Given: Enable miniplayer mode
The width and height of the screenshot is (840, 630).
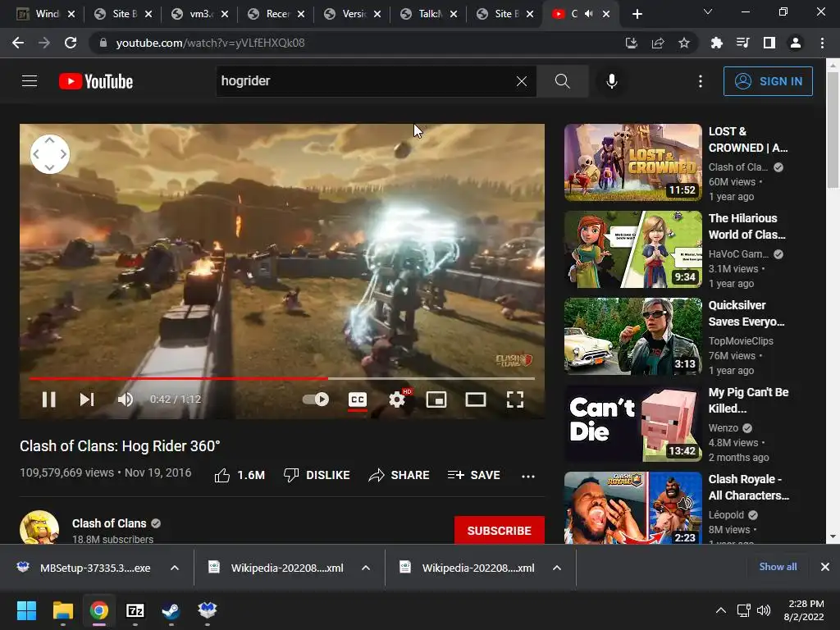Looking at the screenshot, I should (436, 399).
